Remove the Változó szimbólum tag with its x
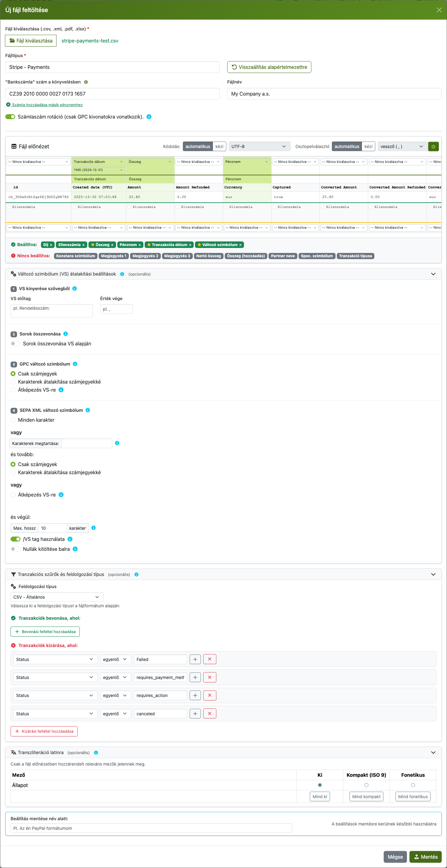 tap(240, 245)
